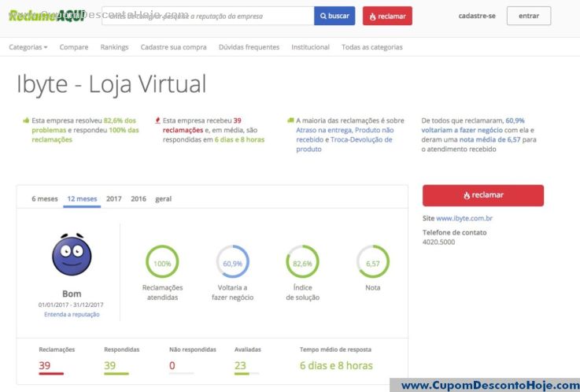
Task: Open the Entenda a reputação link
Action: coord(72,314)
